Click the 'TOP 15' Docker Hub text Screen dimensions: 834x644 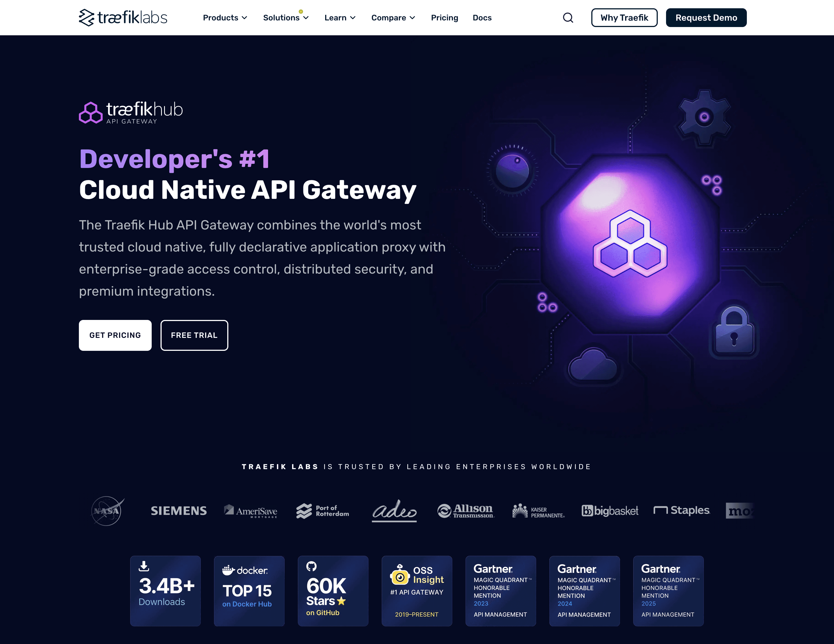coord(247,591)
